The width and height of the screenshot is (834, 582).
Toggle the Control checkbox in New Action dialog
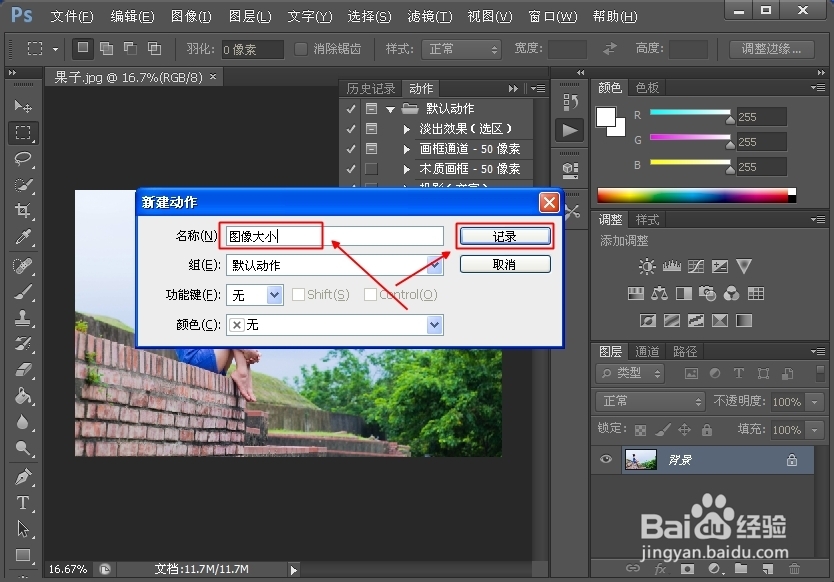coord(370,294)
